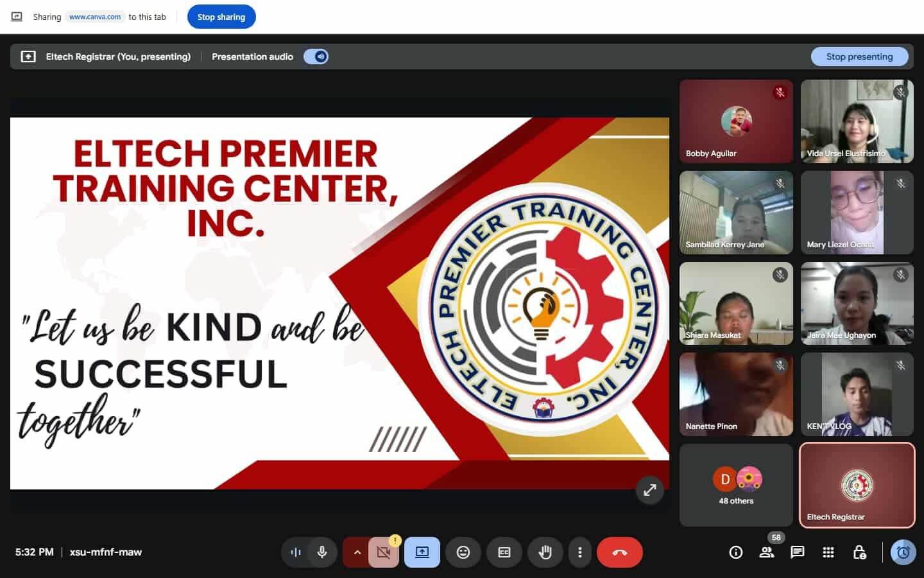The height and width of the screenshot is (578, 924).
Task: Select Vida Ursel Elustrisimo's video tile
Action: pyautogui.click(x=857, y=121)
